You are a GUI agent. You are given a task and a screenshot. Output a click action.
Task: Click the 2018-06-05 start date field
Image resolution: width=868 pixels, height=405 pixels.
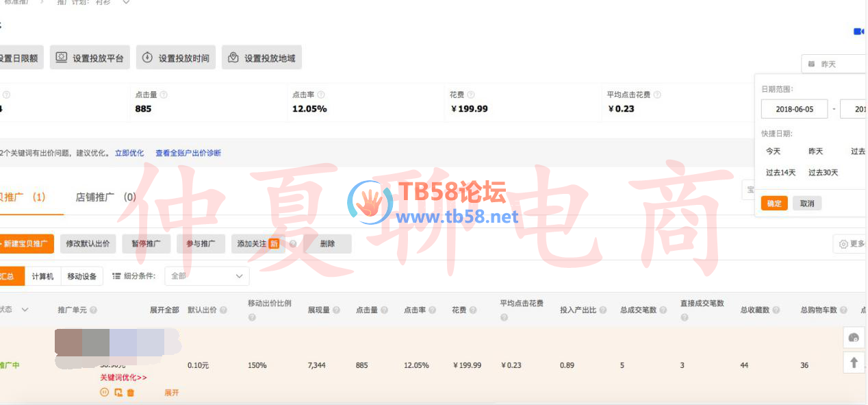[794, 109]
